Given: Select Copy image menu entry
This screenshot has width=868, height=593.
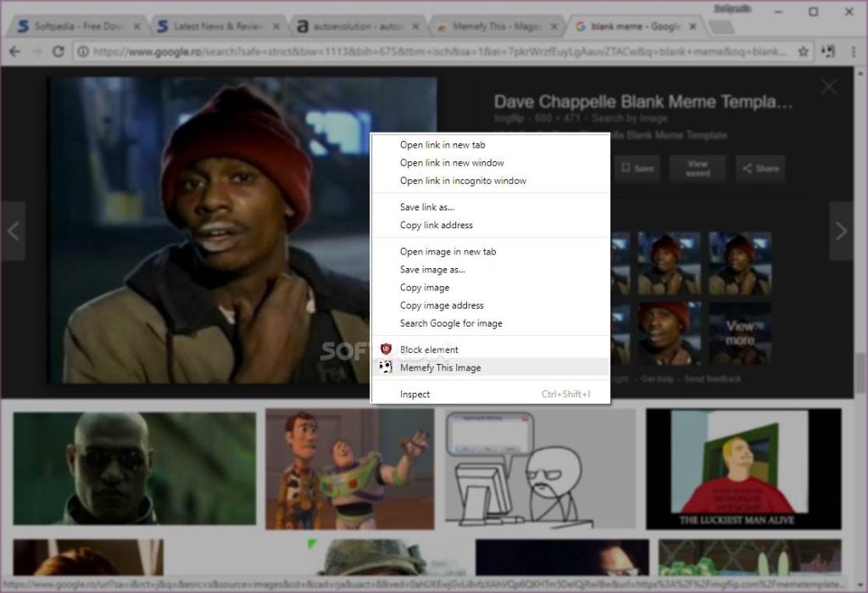Looking at the screenshot, I should [x=491, y=287].
